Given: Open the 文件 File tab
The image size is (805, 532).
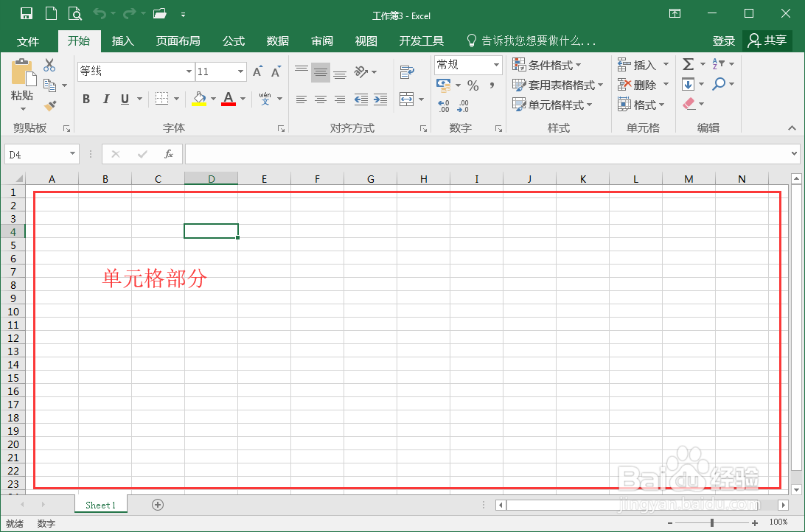Looking at the screenshot, I should coord(28,41).
